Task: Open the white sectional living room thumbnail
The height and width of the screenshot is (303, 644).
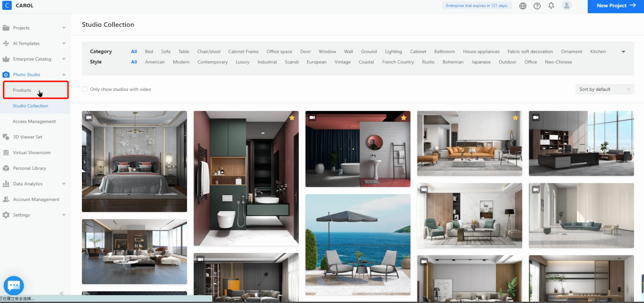Action: point(134,252)
